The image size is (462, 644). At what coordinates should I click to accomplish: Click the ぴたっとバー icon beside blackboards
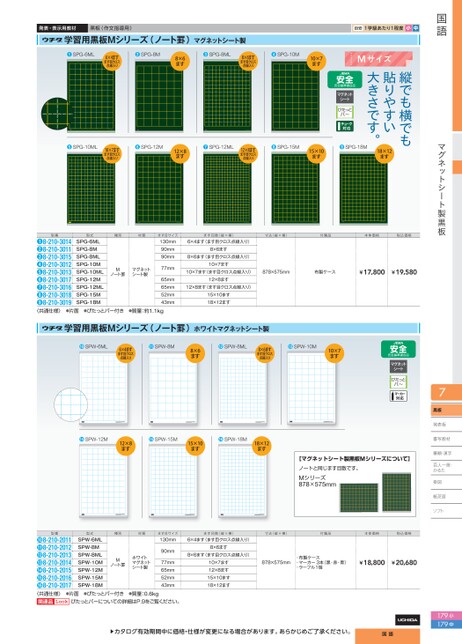(x=345, y=112)
